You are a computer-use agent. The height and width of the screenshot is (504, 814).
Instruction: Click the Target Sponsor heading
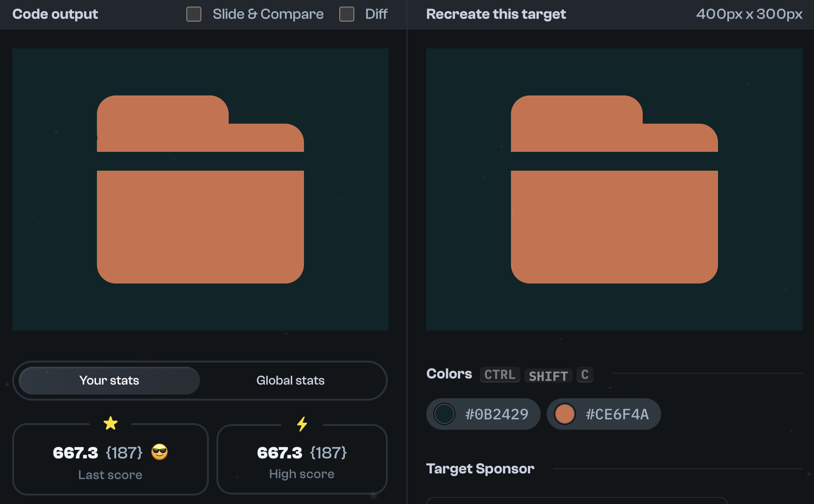tap(480, 468)
